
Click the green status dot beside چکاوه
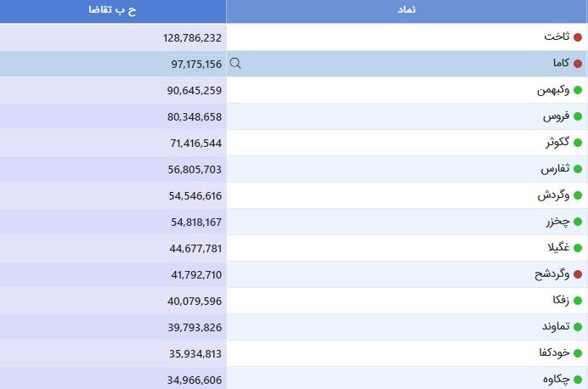pos(578,380)
